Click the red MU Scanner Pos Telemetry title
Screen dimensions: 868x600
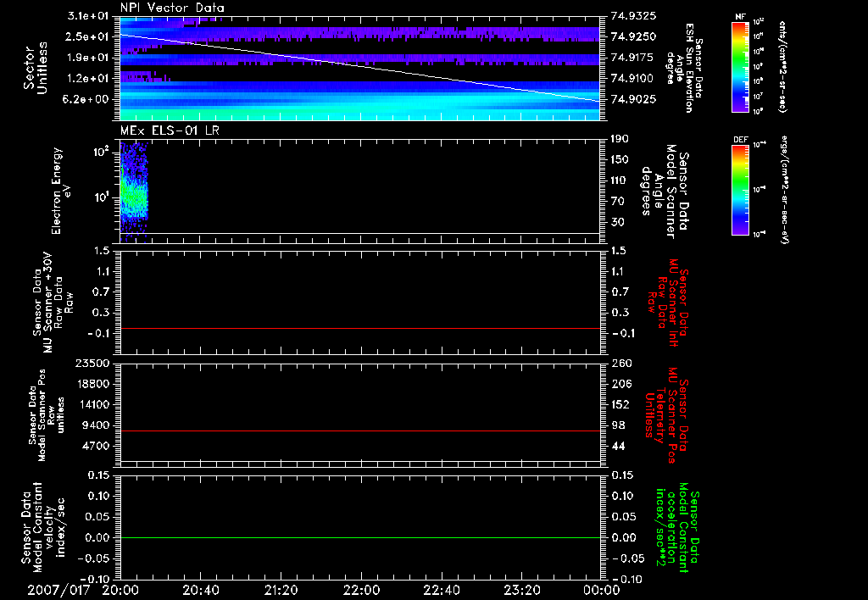click(666, 415)
